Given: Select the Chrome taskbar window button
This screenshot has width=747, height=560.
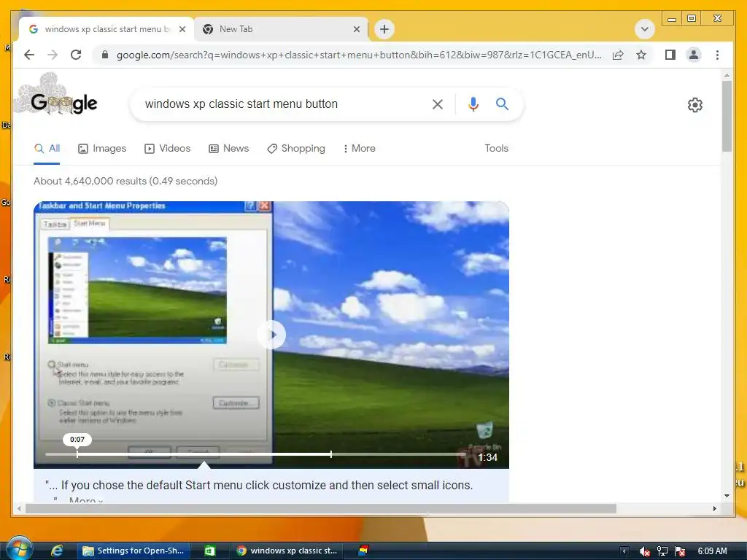Looking at the screenshot, I should [x=287, y=551].
